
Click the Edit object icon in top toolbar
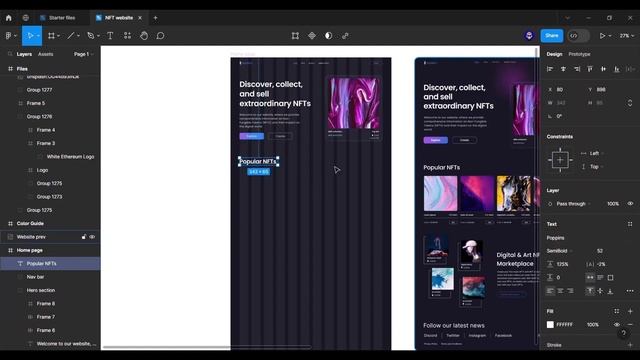click(295, 36)
